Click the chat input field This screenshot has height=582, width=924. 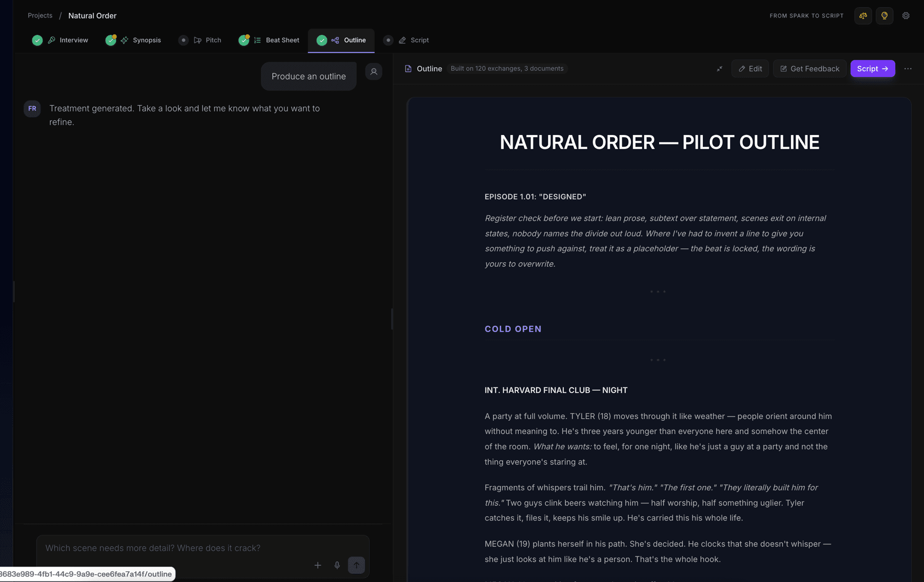(x=203, y=548)
